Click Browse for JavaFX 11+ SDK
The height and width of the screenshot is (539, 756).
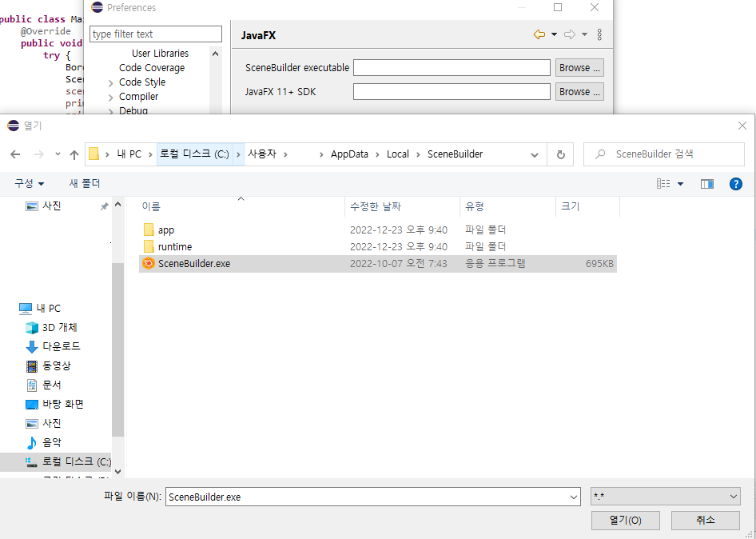tap(579, 92)
